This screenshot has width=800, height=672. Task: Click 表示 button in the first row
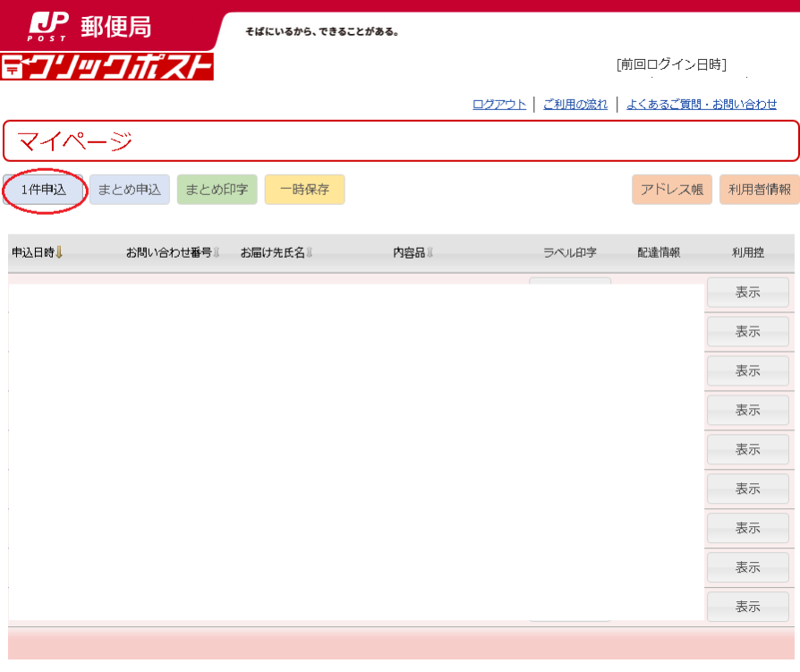[748, 292]
